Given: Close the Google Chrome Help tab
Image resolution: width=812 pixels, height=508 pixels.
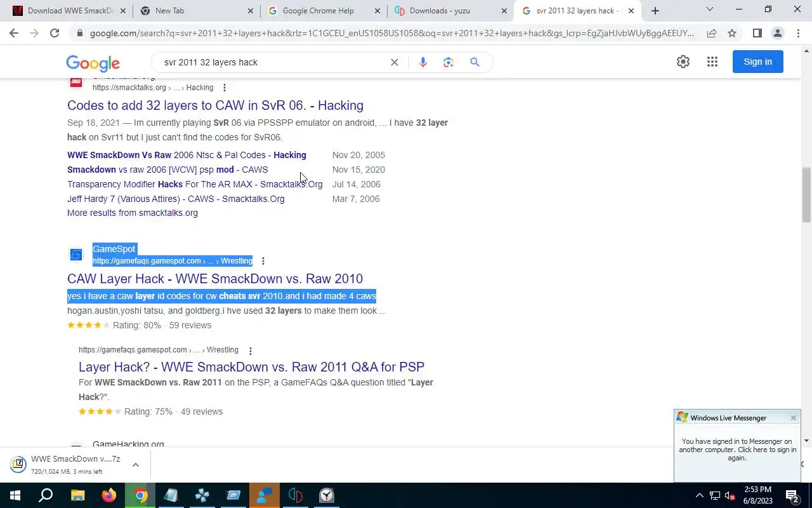Looking at the screenshot, I should tap(377, 11).
